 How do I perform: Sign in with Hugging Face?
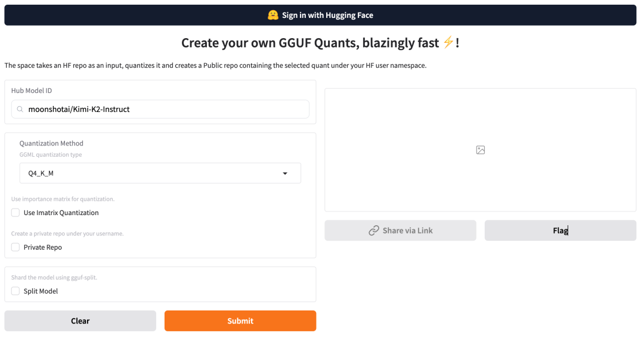click(x=320, y=15)
